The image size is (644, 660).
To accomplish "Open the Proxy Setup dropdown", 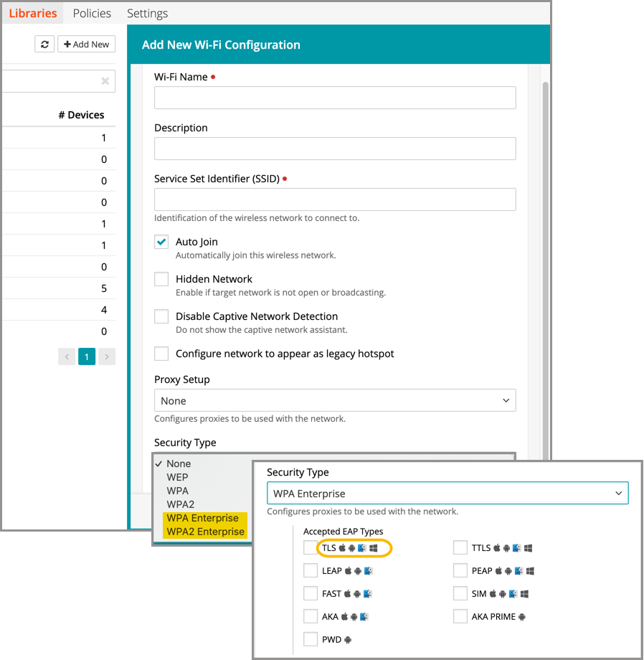I will pyautogui.click(x=335, y=401).
